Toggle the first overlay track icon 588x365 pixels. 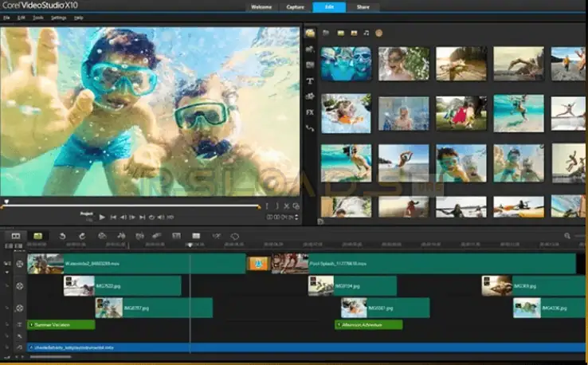coord(19,286)
